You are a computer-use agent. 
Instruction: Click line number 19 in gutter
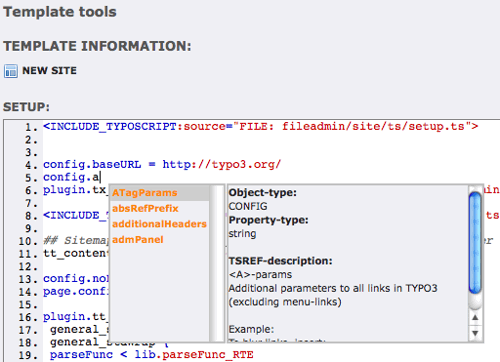(x=28, y=355)
